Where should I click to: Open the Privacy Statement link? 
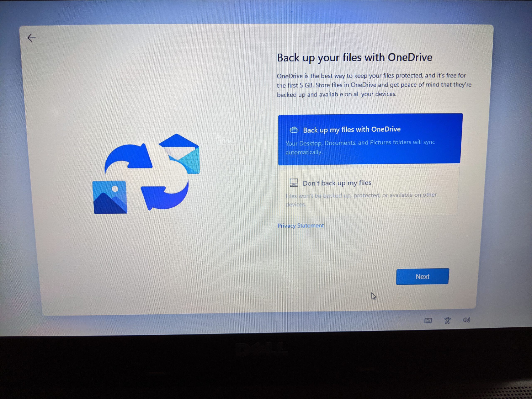pyautogui.click(x=301, y=226)
